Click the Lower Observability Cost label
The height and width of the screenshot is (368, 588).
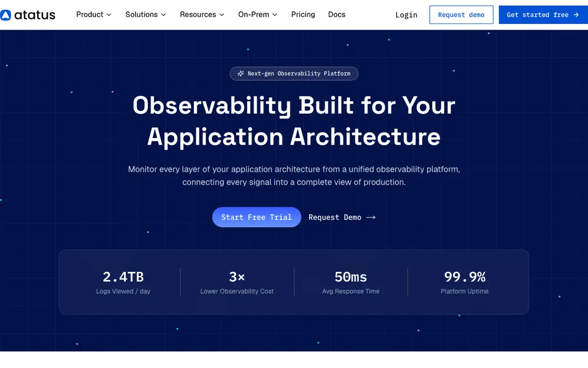237,291
